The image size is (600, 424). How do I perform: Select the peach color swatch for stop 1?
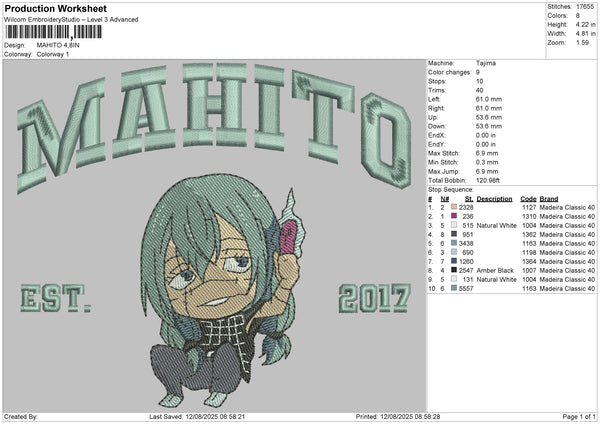(455, 208)
